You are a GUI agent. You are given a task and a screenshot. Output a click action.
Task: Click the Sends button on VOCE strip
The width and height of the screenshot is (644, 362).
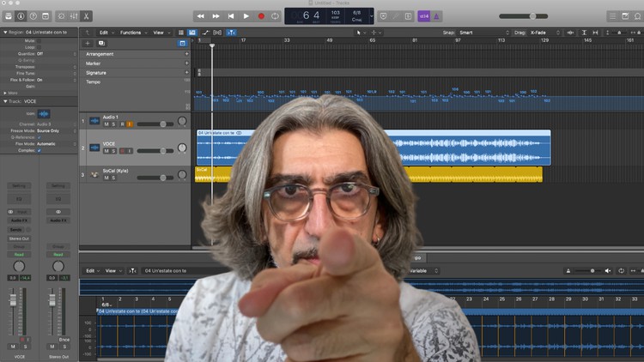click(x=16, y=229)
